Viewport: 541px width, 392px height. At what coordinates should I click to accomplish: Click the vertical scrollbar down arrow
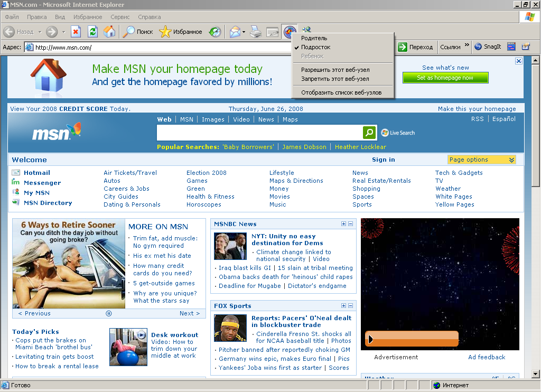(536, 374)
